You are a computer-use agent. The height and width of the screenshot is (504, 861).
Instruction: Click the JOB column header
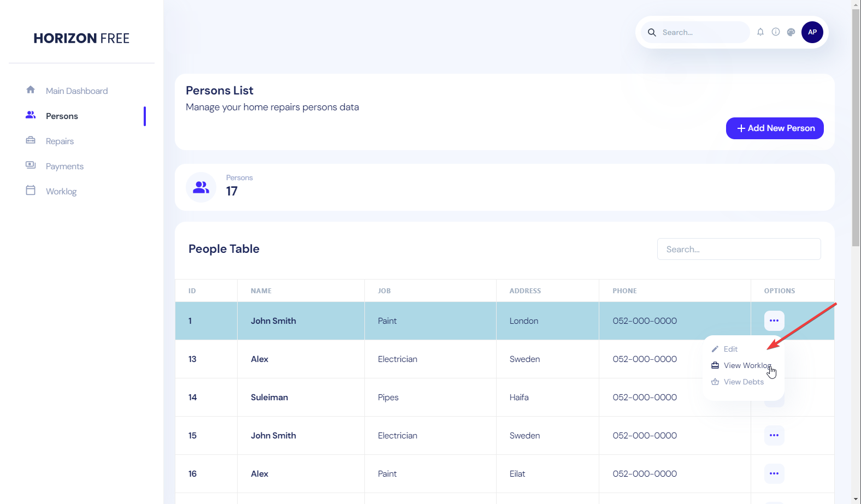click(x=385, y=291)
